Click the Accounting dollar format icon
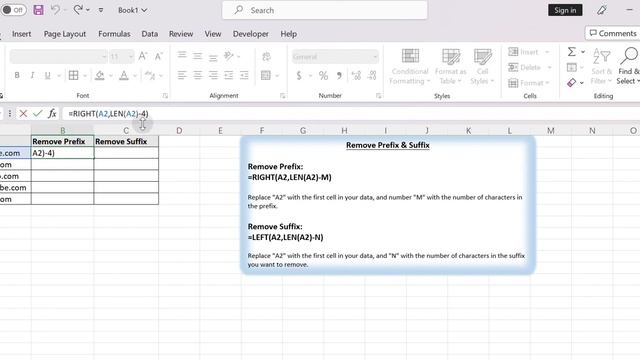The width and height of the screenshot is (640, 360). pyautogui.click(x=299, y=76)
